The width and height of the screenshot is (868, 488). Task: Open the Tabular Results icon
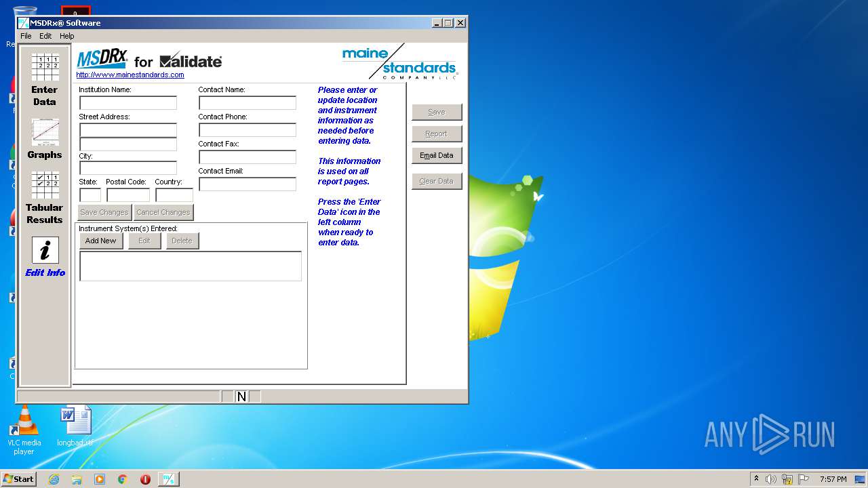click(45, 185)
